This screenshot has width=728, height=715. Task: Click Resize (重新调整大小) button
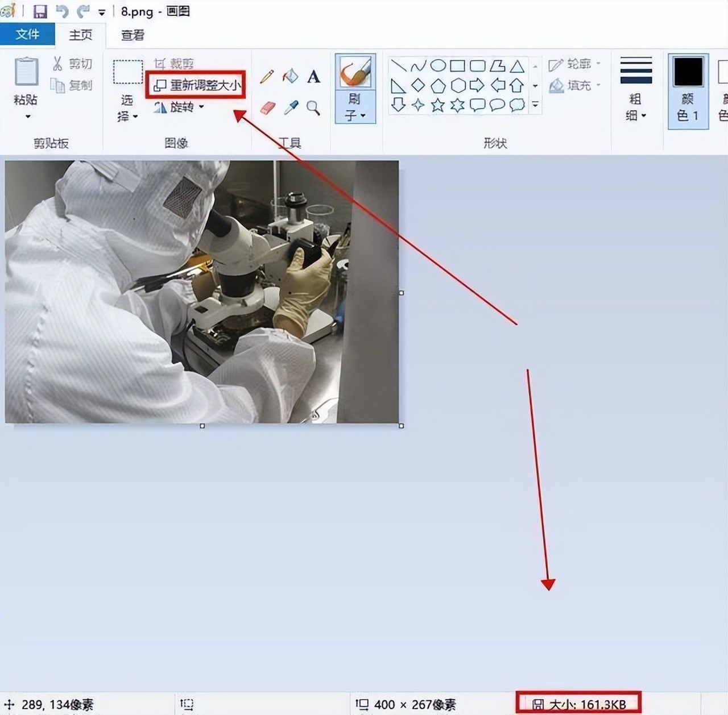pos(197,85)
